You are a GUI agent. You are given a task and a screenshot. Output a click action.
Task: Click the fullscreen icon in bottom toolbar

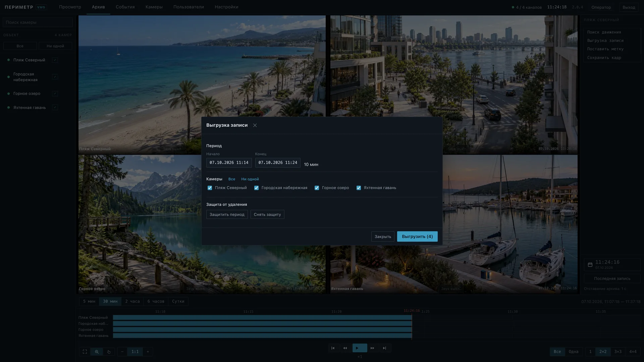85,352
